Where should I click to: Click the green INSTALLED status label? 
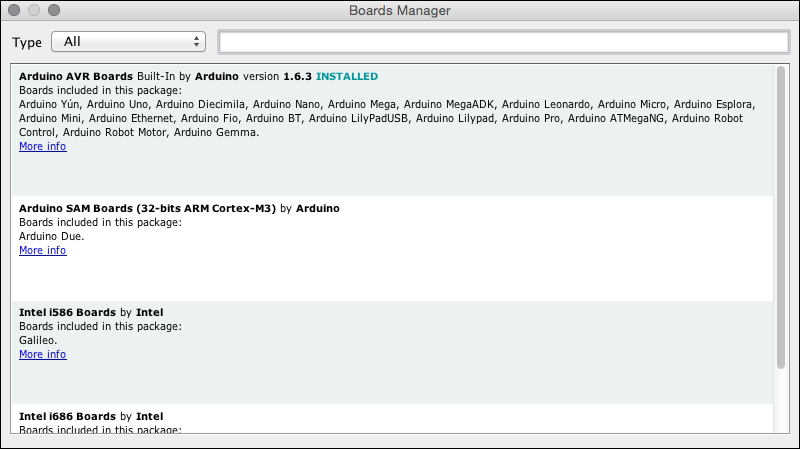coord(347,77)
